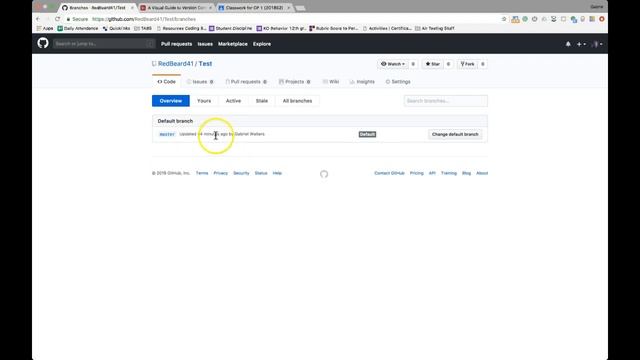Switch to the repository Settings tab
The image size is (640, 360).
coord(398,82)
